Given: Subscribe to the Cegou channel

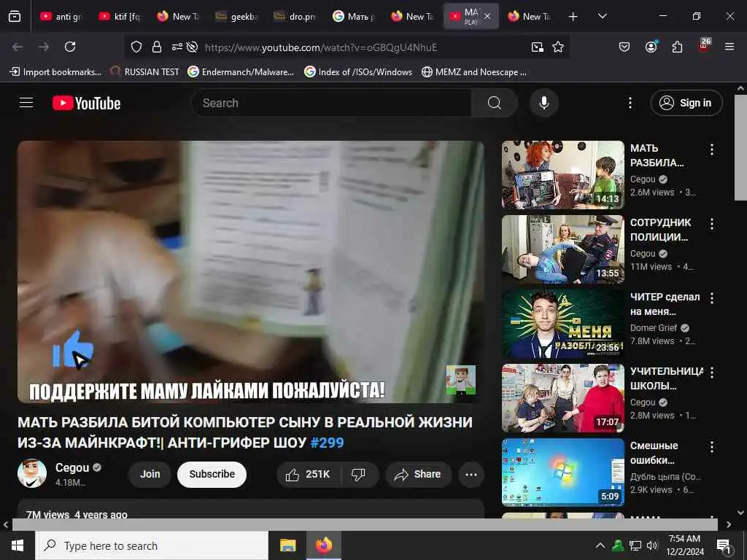Looking at the screenshot, I should 212,474.
